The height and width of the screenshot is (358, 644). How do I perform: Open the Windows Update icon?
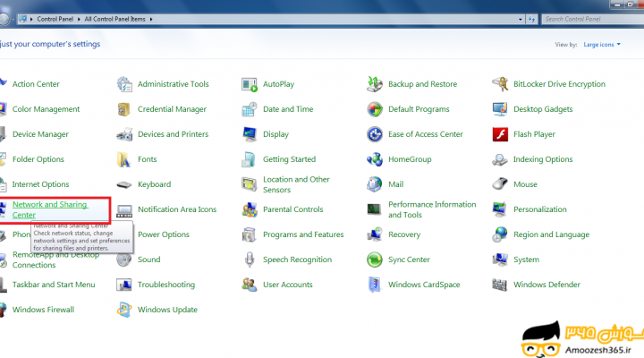point(124,310)
